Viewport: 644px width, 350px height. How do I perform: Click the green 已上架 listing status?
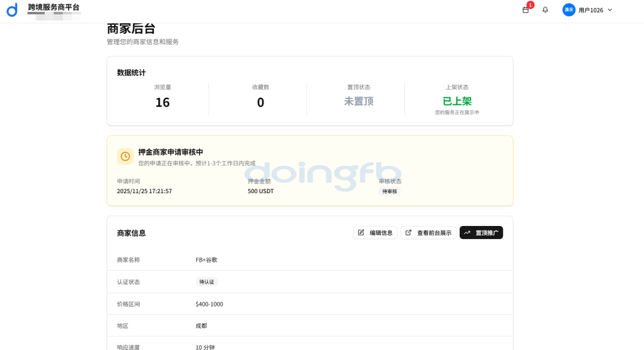coord(457,101)
